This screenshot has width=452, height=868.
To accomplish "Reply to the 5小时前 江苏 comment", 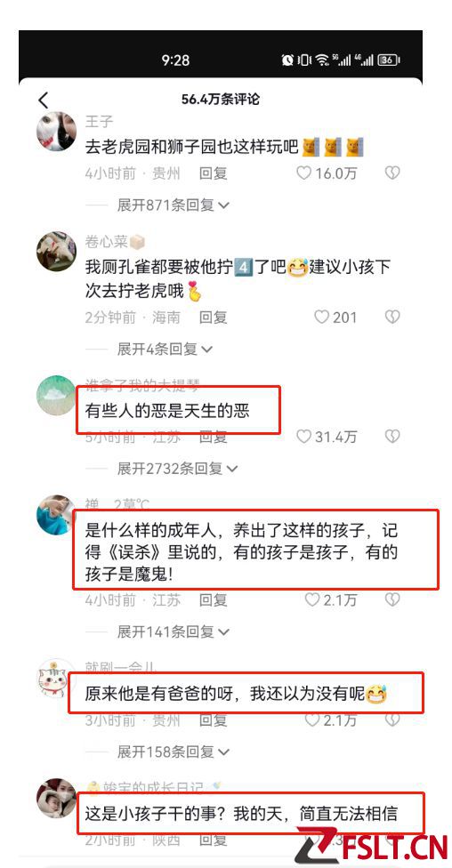I will 214,437.
